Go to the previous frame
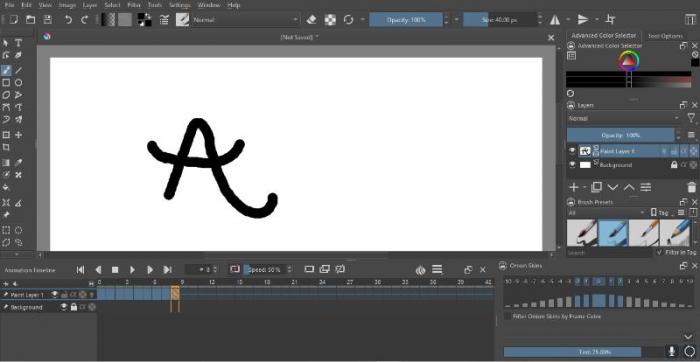This screenshot has height=362, width=700. click(x=98, y=270)
